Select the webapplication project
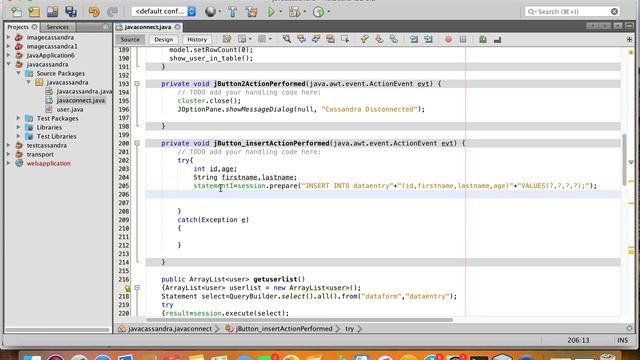 pyautogui.click(x=49, y=163)
